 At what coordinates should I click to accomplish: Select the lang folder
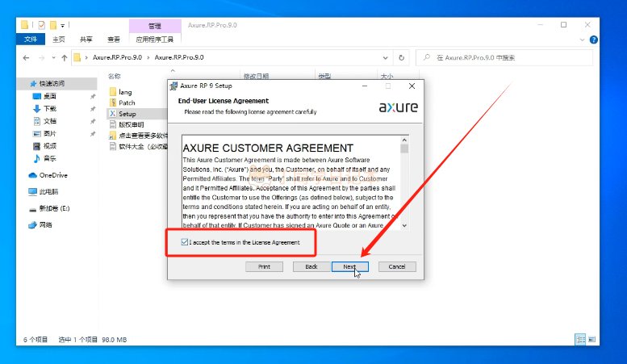point(125,92)
